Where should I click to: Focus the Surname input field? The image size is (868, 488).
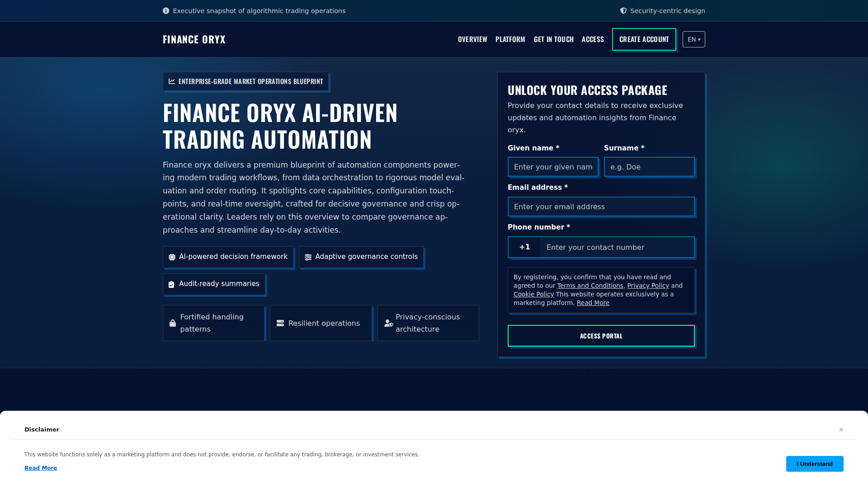[x=649, y=167]
